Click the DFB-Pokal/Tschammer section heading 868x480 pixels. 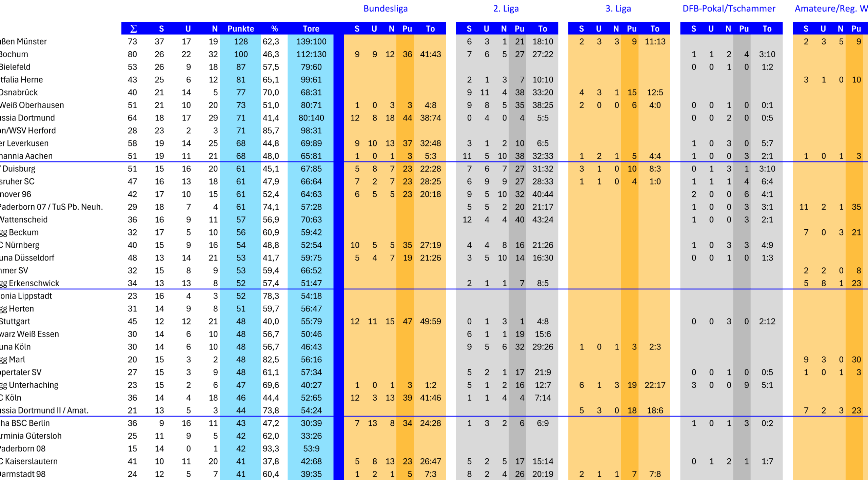click(x=729, y=8)
